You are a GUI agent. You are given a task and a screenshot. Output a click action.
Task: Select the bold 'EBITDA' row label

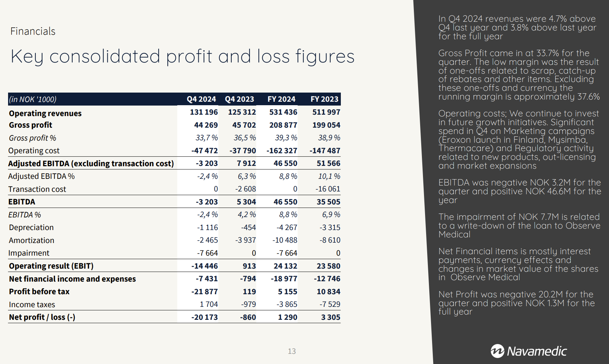click(22, 202)
